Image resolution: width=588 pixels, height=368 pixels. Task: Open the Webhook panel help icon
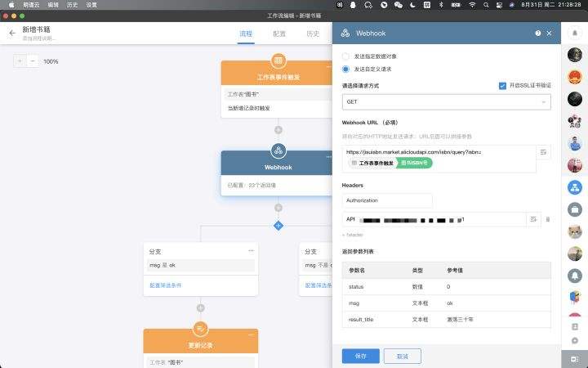pos(537,34)
